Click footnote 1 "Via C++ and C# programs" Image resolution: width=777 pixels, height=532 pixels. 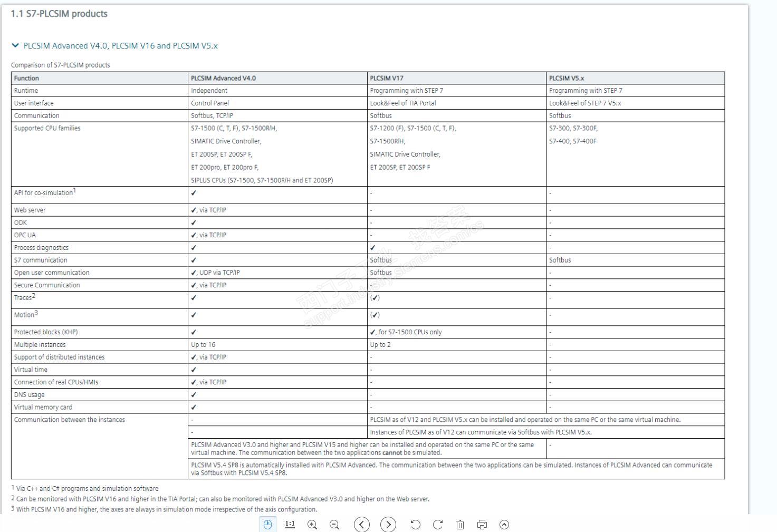(x=85, y=488)
